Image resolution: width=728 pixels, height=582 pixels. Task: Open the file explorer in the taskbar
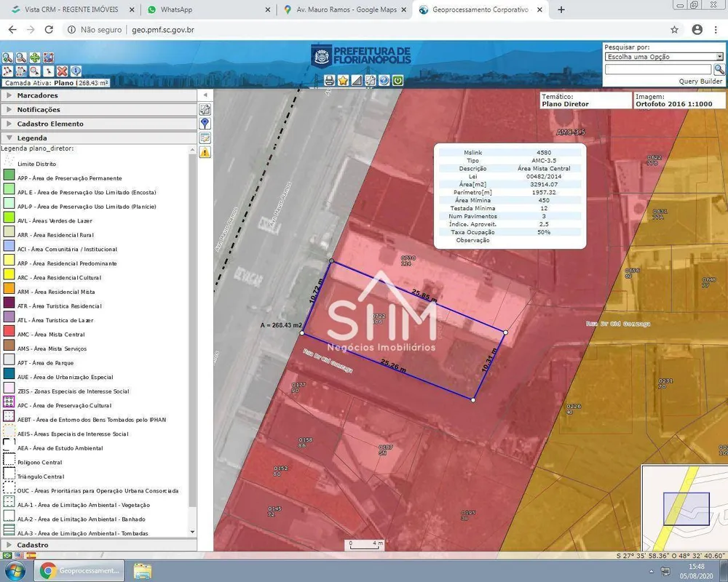[x=143, y=570]
